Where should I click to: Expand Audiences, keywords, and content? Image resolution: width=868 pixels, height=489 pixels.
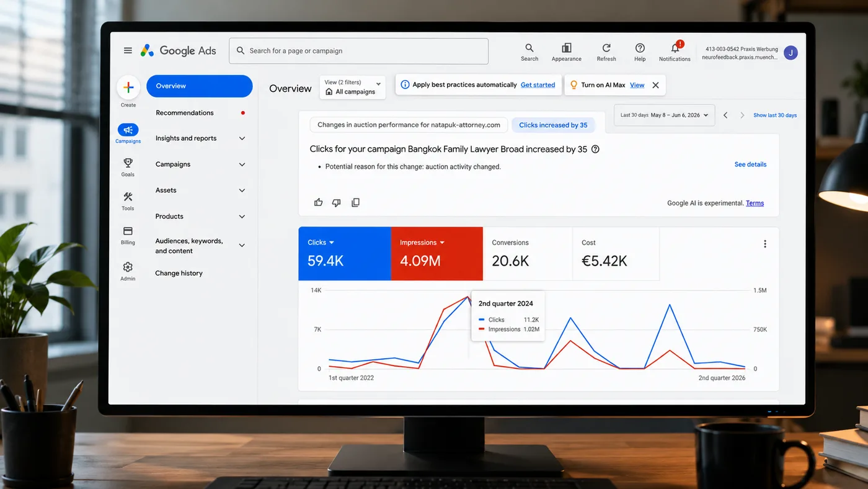[x=242, y=246]
